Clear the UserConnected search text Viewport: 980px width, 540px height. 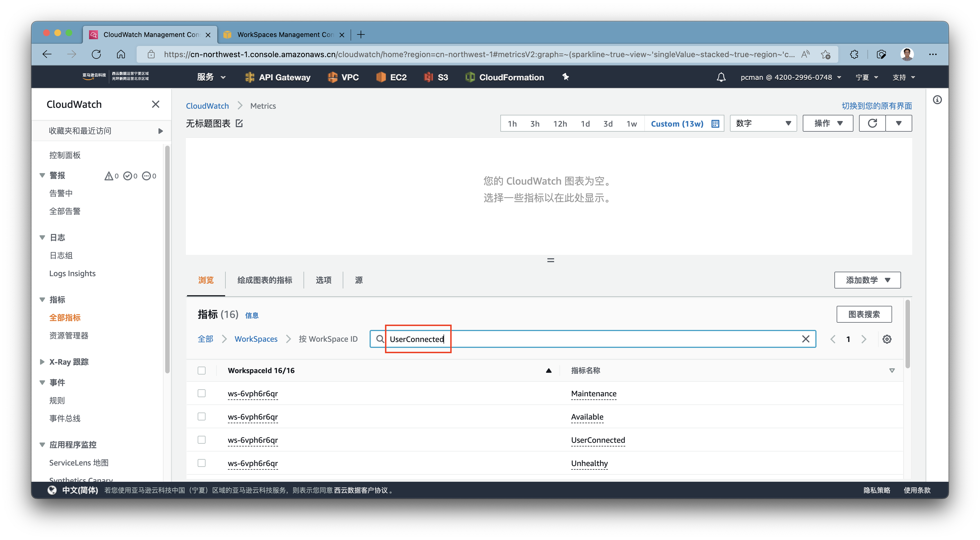805,339
